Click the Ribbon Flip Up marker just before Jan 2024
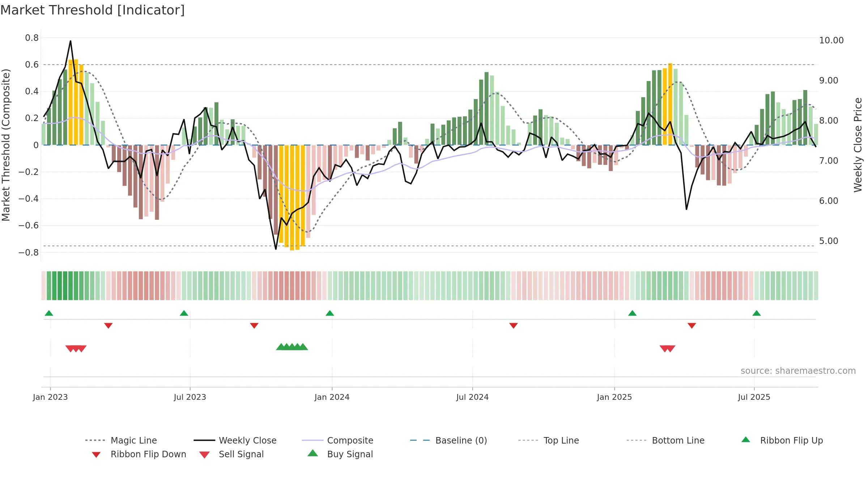Viewport: 868px width, 488px height. click(x=329, y=313)
